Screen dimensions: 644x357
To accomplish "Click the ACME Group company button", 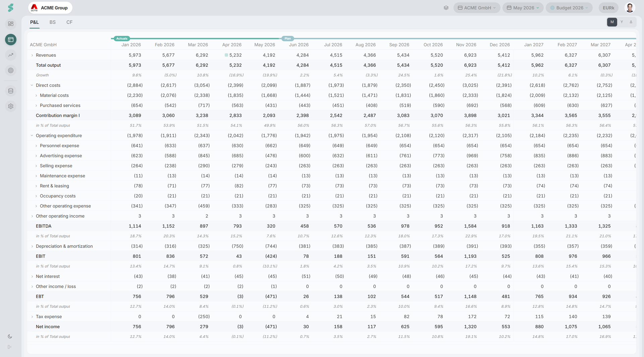I will tap(50, 8).
